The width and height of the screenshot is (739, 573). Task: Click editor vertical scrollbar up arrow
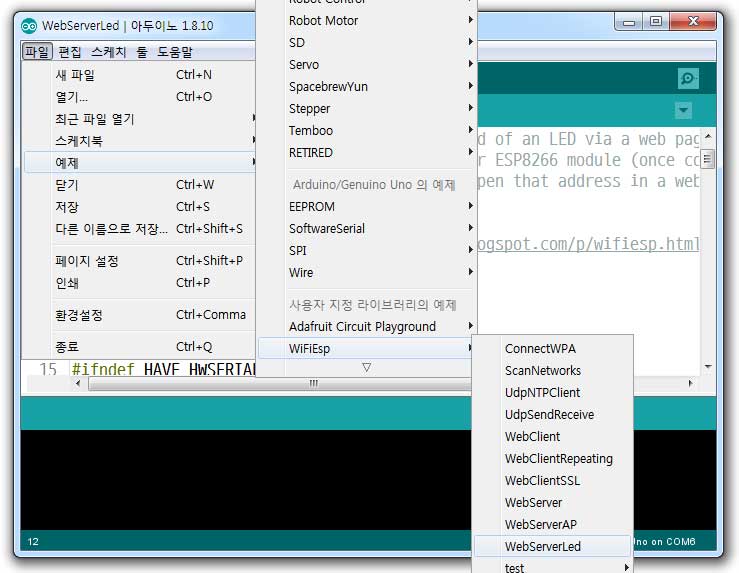click(x=708, y=137)
